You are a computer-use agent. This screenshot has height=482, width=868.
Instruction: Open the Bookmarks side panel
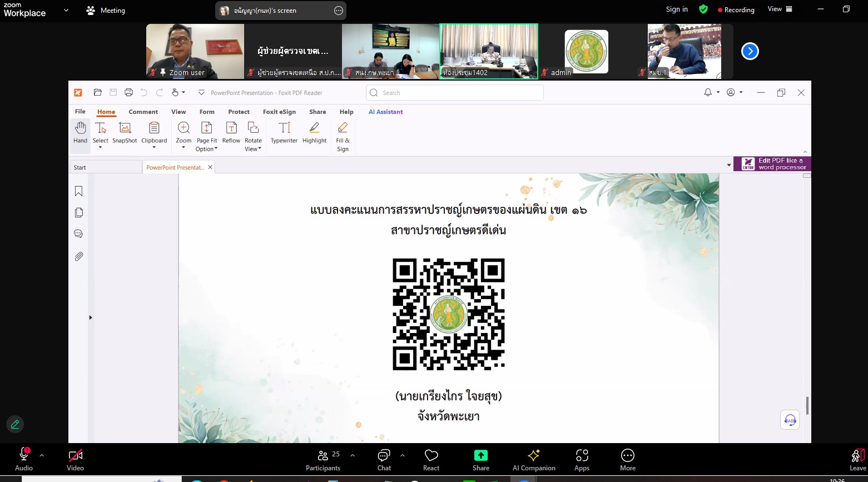coord(79,191)
